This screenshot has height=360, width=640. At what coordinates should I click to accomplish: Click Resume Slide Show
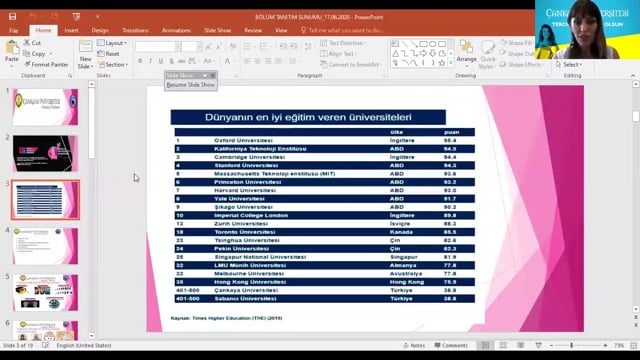(x=191, y=85)
